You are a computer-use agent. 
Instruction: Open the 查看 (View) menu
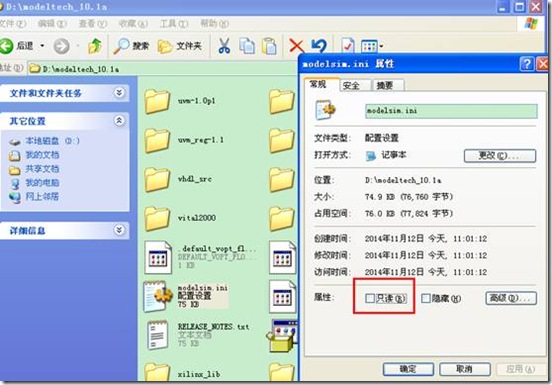point(93,24)
